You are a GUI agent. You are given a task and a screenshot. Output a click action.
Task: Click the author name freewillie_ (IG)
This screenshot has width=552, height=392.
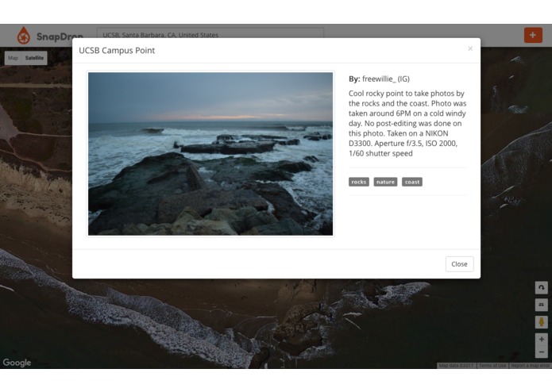[386, 79]
